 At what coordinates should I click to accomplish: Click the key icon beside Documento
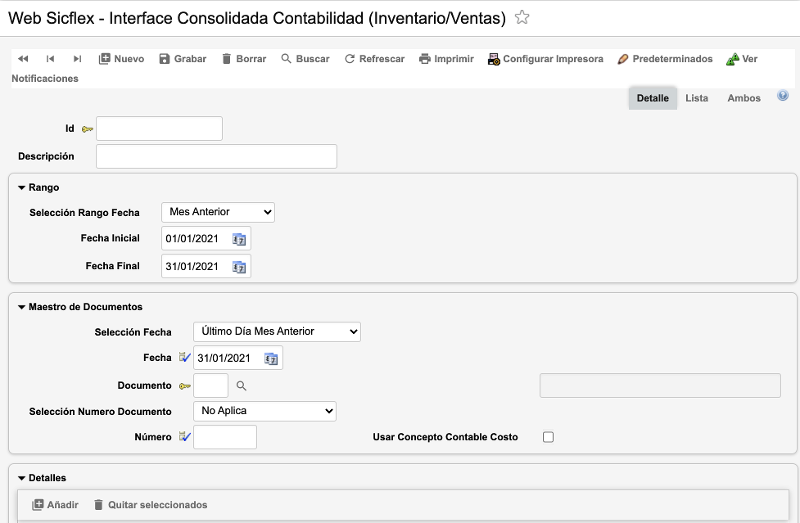[185, 386]
